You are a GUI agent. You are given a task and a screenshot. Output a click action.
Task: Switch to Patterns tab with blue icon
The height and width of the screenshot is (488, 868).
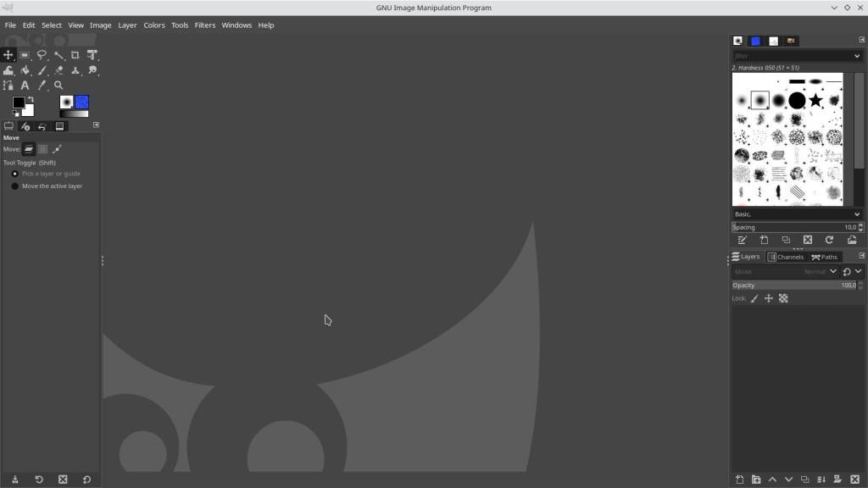tap(755, 41)
